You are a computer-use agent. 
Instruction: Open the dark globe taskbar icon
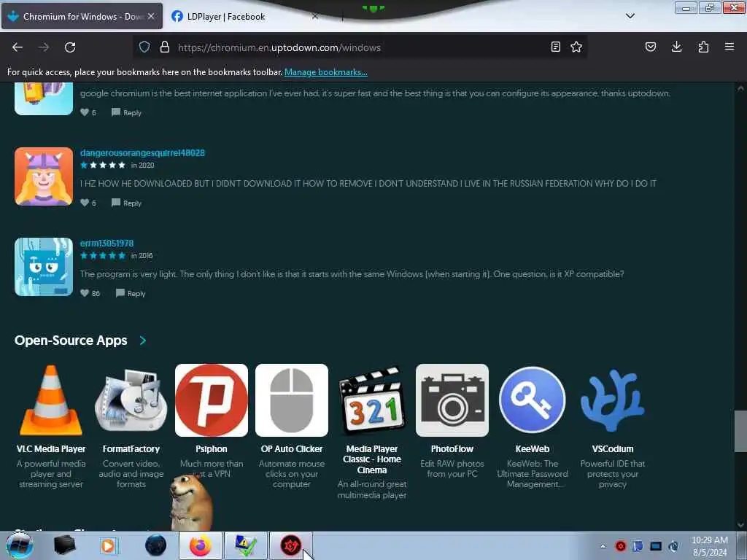tap(156, 545)
